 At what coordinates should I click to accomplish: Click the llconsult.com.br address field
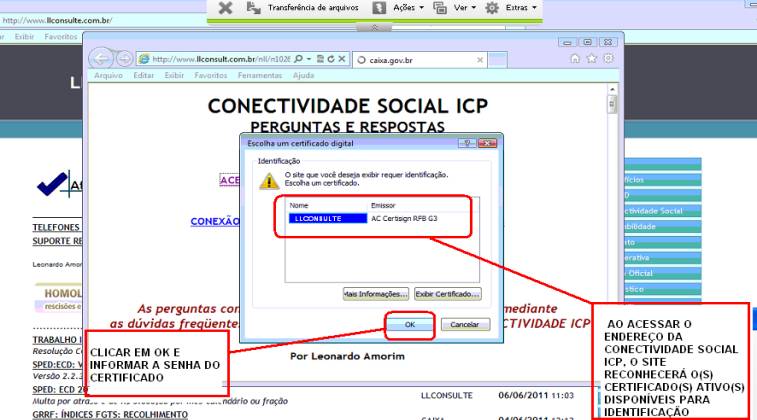221,59
